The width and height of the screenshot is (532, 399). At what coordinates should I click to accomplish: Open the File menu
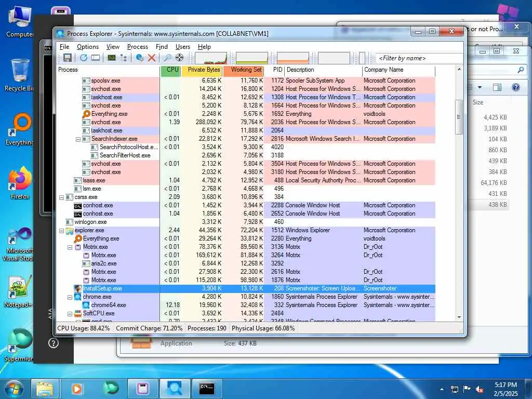coord(64,47)
